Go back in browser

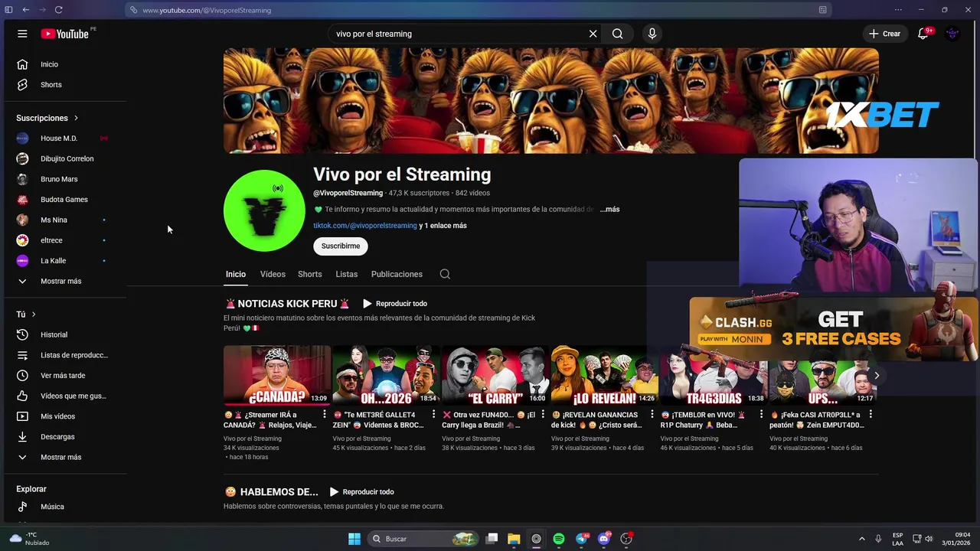pyautogui.click(x=25, y=10)
